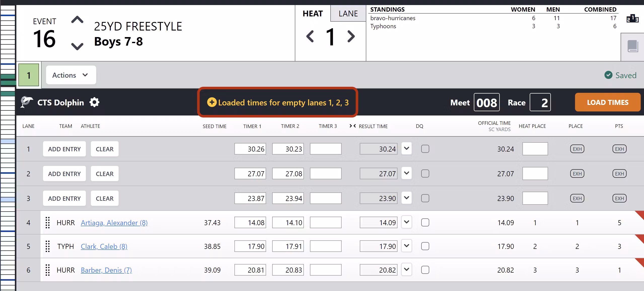
Task: Open CTS Dolphin settings gear
Action: [94, 102]
